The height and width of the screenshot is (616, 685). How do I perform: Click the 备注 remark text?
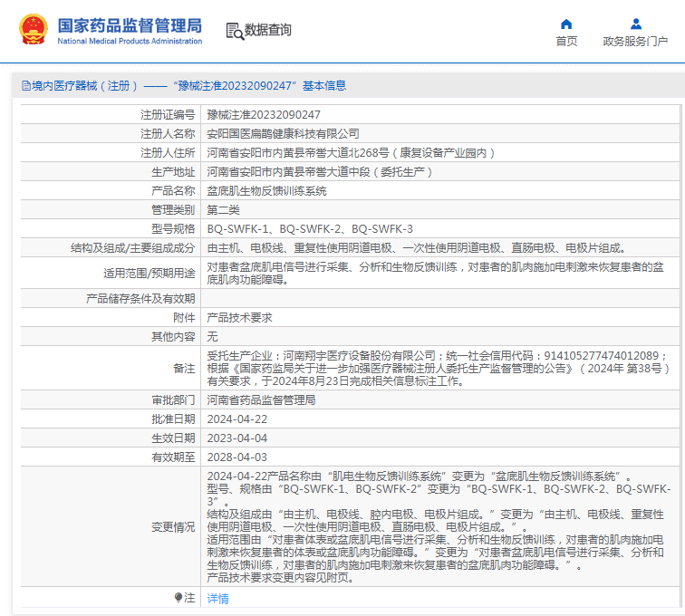439,369
